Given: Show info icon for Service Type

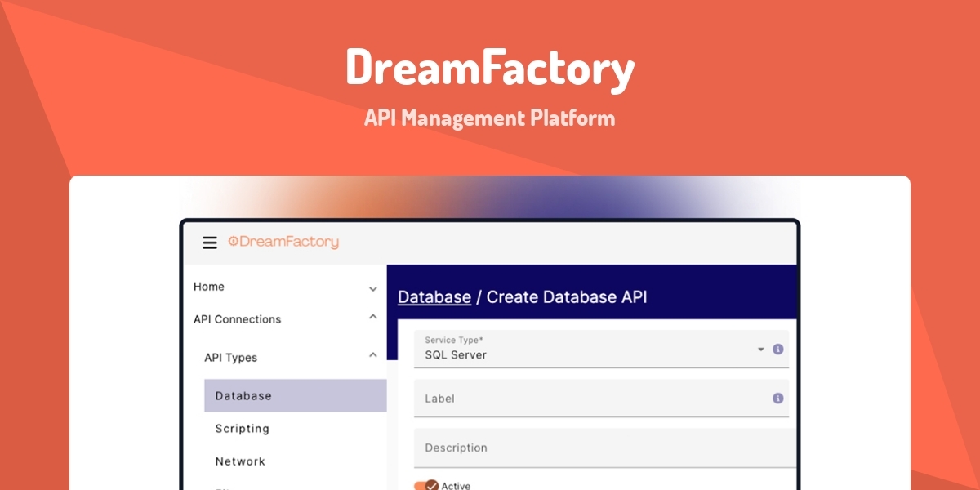Looking at the screenshot, I should tap(777, 349).
